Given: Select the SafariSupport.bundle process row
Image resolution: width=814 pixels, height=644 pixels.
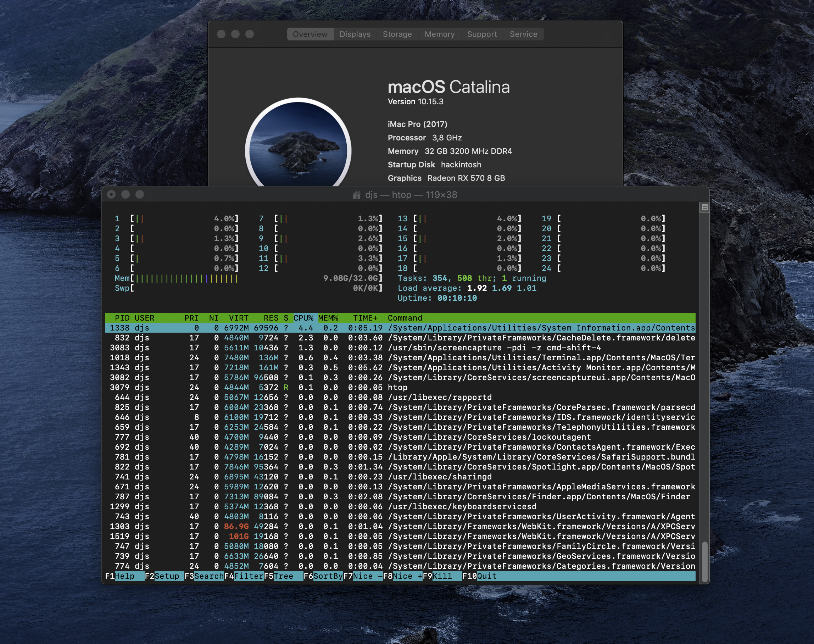Looking at the screenshot, I should point(400,457).
